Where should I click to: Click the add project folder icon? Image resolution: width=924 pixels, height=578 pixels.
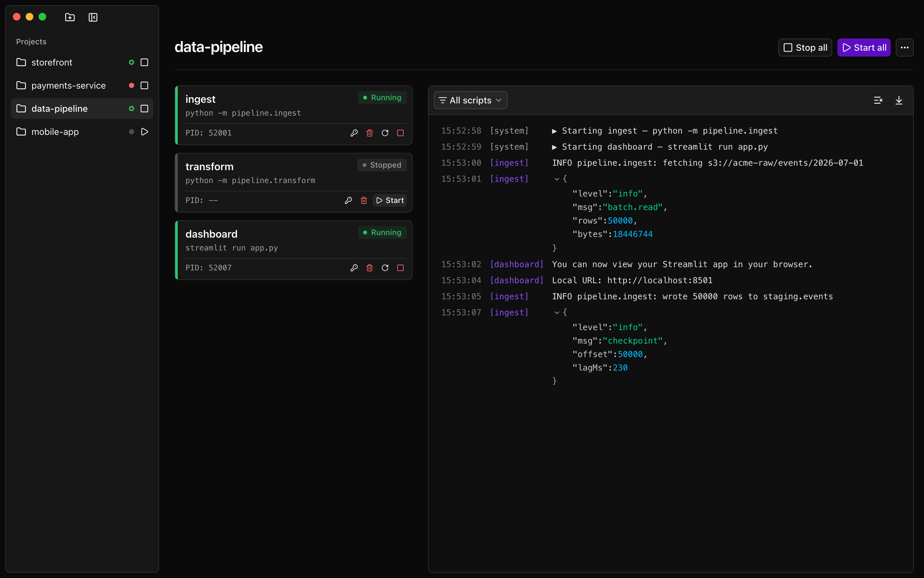pos(70,17)
